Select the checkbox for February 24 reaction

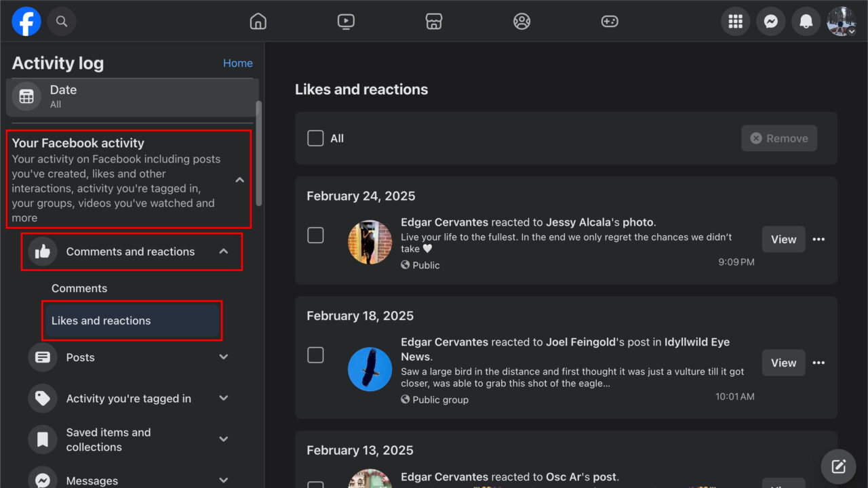coord(315,235)
